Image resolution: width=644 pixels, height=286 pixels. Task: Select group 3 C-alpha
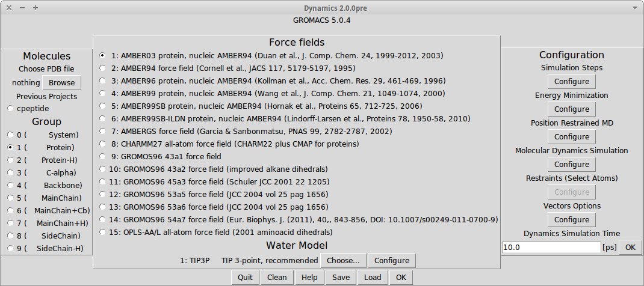pyautogui.click(x=10, y=173)
